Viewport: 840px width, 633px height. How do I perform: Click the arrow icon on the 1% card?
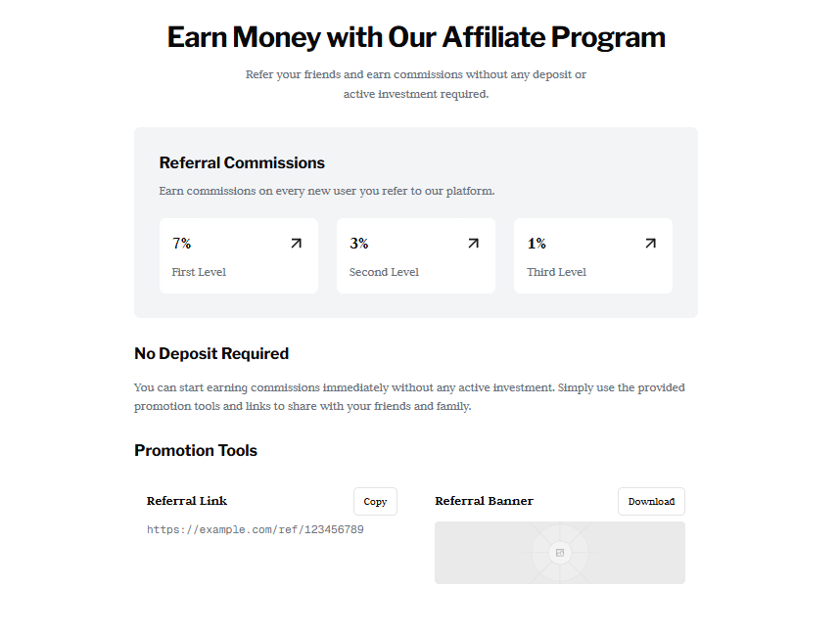650,244
